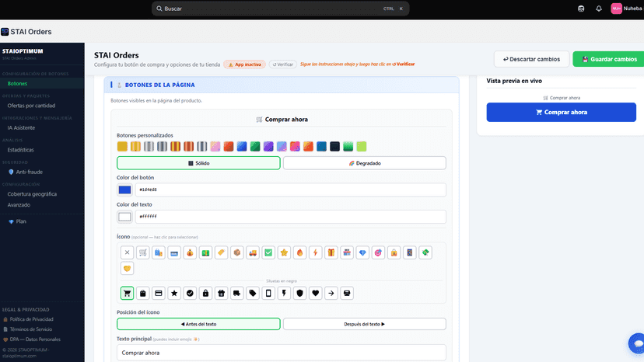
Task: Choose the black shopping bag silhouette icon
Action: (x=142, y=293)
